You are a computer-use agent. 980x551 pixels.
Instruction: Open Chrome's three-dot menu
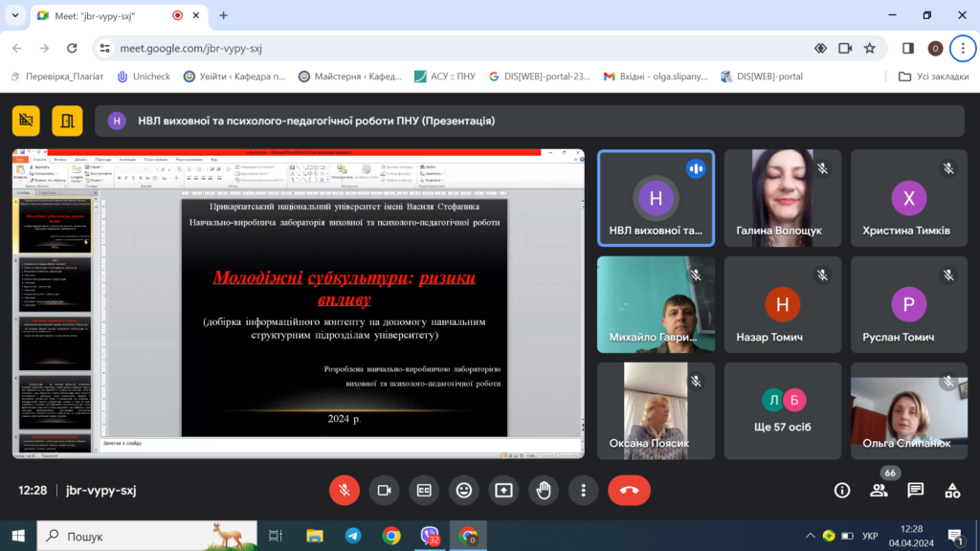tap(963, 48)
